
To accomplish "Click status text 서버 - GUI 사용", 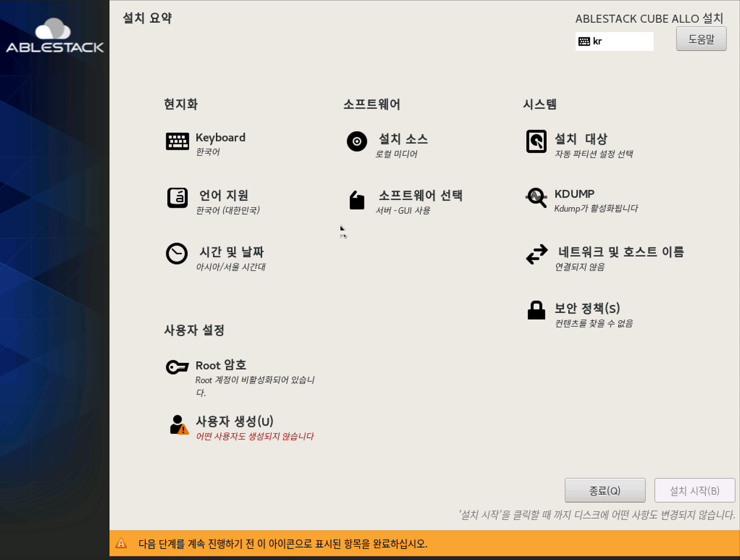I will pyautogui.click(x=403, y=210).
